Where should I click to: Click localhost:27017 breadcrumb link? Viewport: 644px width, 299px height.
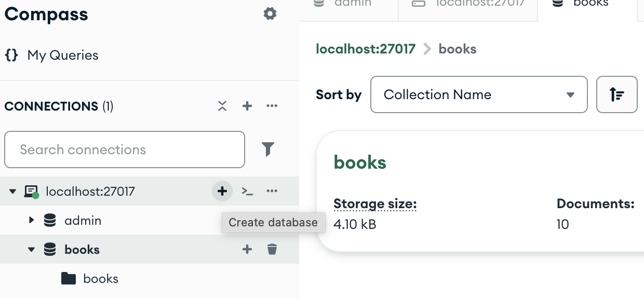coord(366,49)
